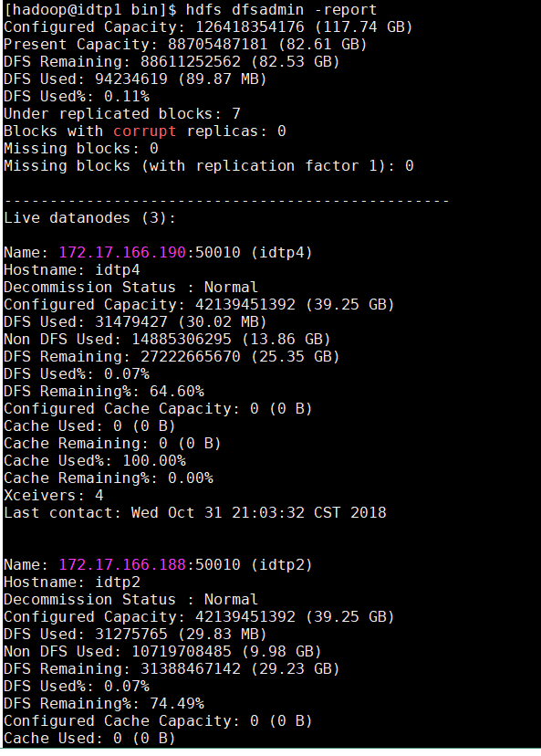Image resolution: width=541 pixels, height=756 pixels.
Task: Click the DFS Remaining% 74.49% line
Action: (104, 704)
